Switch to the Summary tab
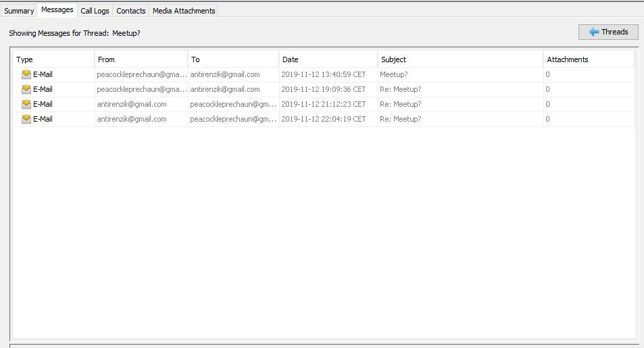Screen dimensions: 644x348 pos(19,11)
